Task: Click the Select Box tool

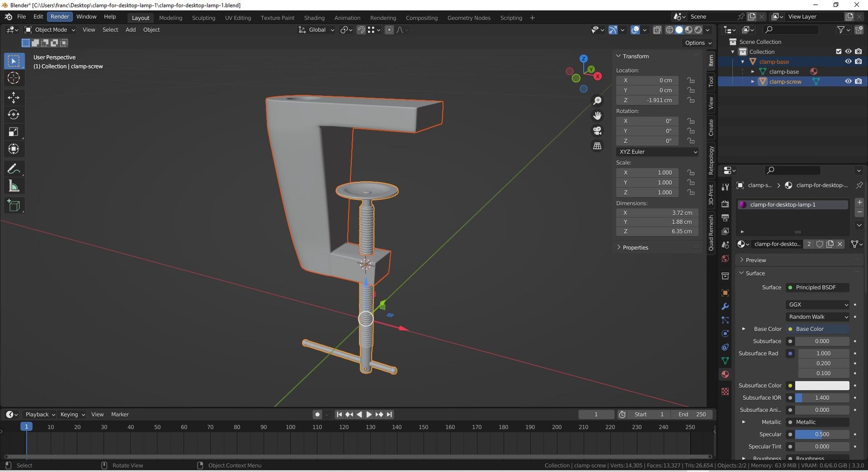Action: (x=14, y=61)
